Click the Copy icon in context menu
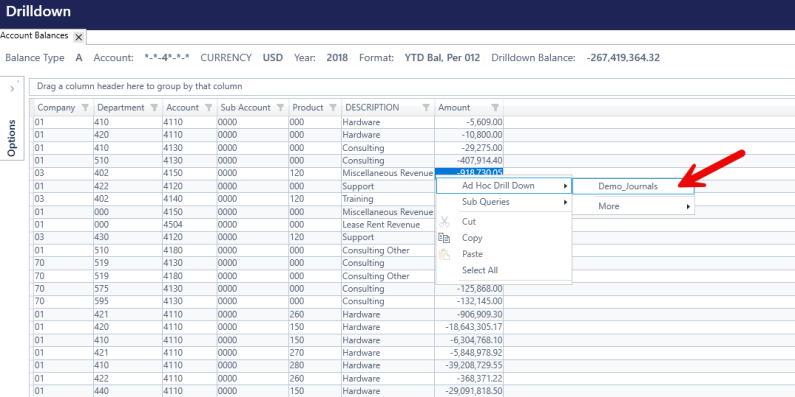The width and height of the screenshot is (795, 397). point(444,238)
